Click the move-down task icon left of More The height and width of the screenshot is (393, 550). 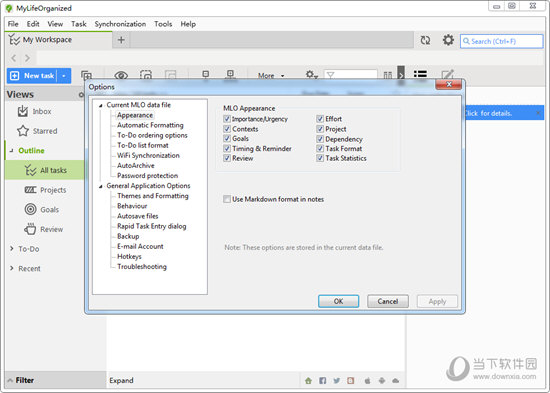230,75
